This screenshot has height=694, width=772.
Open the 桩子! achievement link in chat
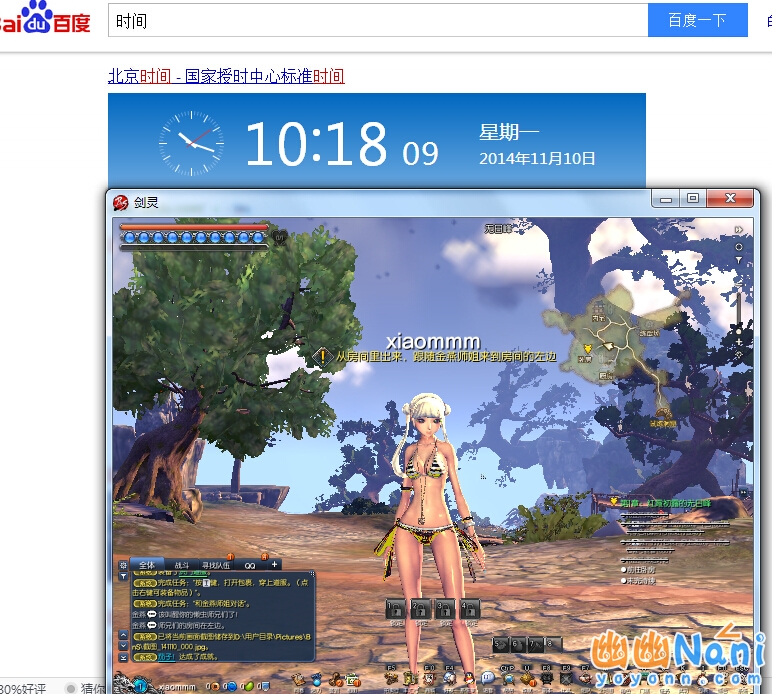pyautogui.click(x=166, y=657)
